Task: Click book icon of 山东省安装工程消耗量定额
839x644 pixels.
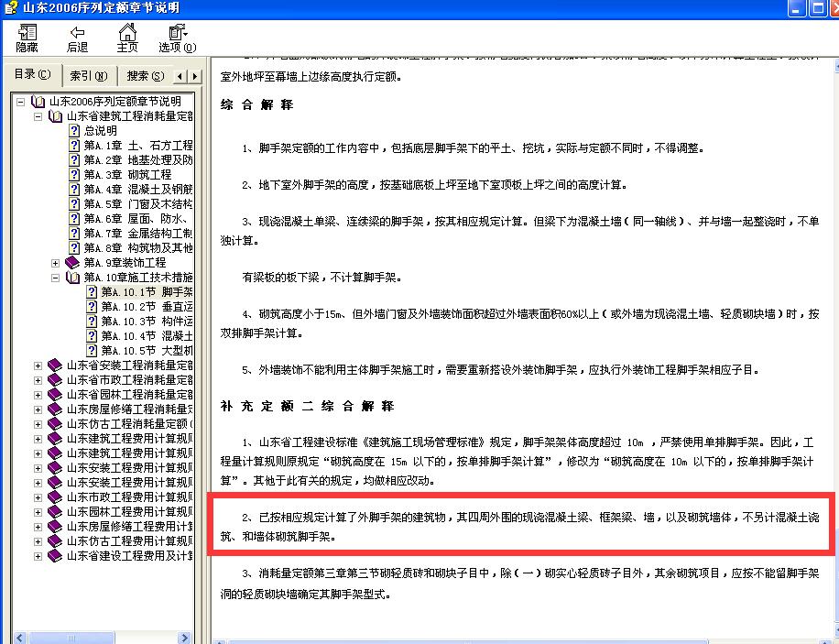Action: point(55,366)
